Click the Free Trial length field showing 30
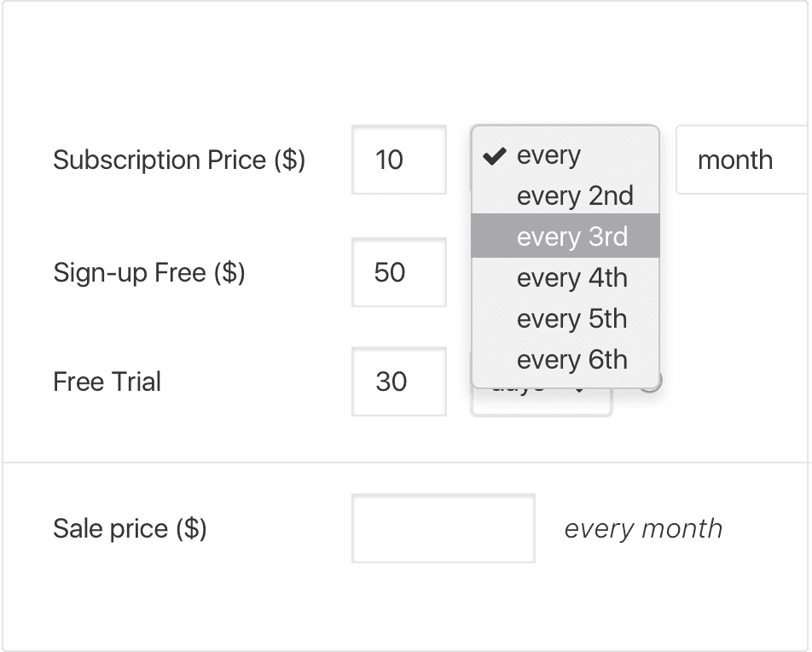Screen dimensions: 812x652 click(398, 381)
